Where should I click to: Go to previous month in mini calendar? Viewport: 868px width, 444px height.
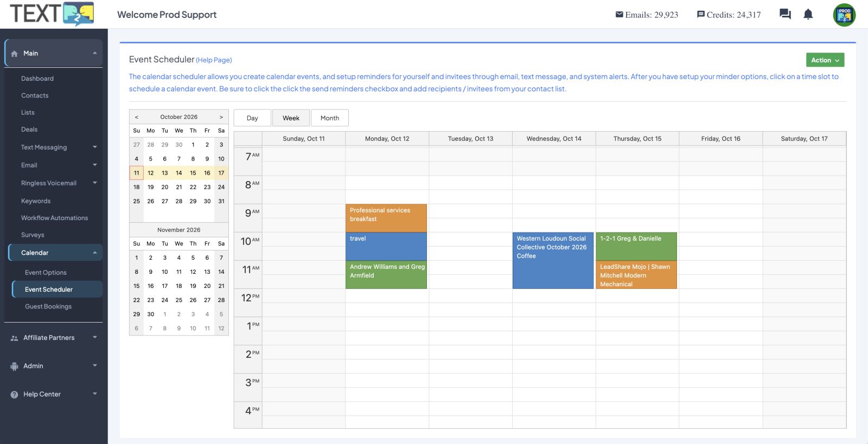pyautogui.click(x=137, y=117)
